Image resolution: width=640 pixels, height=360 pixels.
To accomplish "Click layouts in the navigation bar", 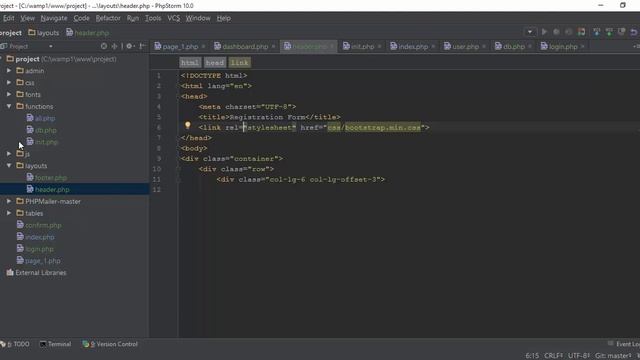I will (44, 33).
